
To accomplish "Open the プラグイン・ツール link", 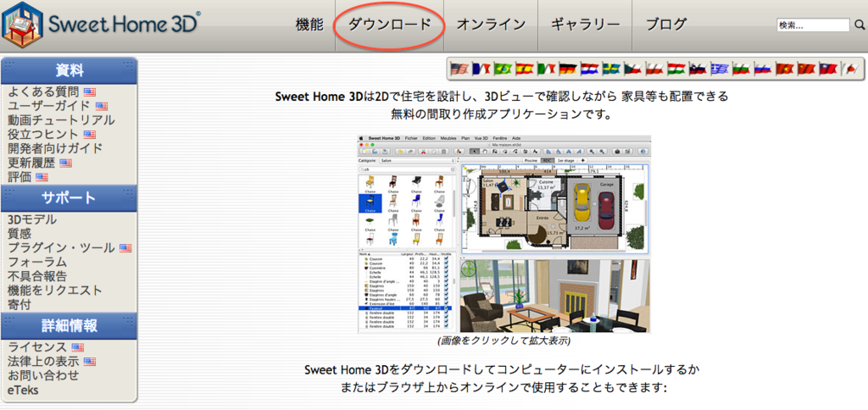I will coord(61,248).
